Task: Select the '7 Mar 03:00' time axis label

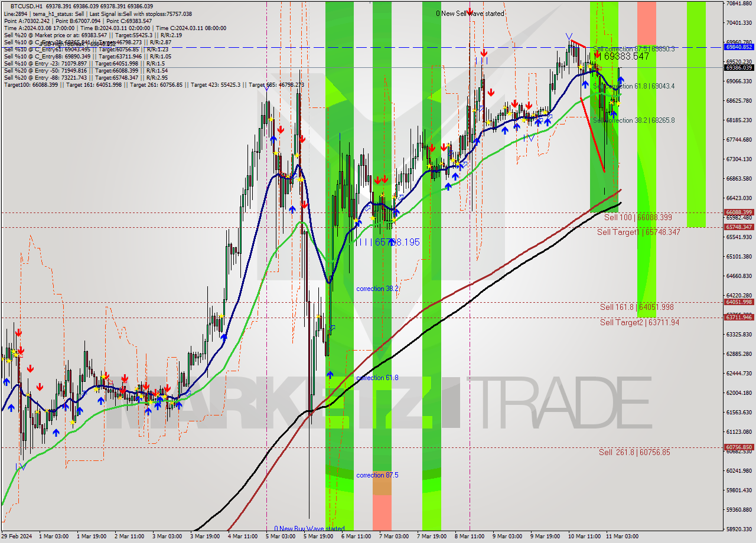Action: point(394,537)
